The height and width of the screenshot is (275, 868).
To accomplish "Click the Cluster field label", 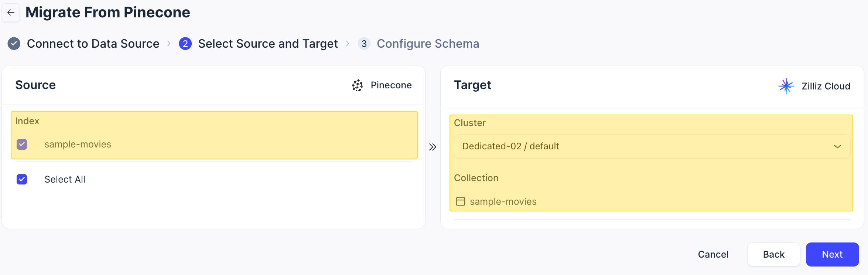I will tap(469, 123).
